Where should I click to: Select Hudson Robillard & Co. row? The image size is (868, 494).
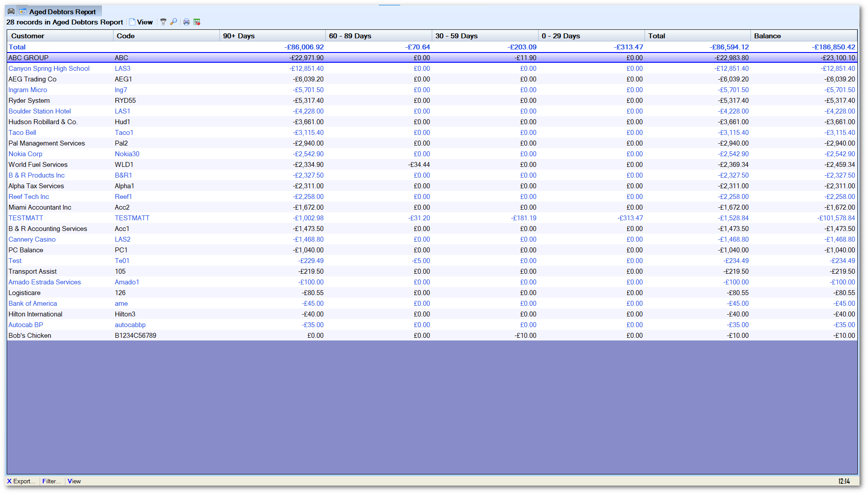pyautogui.click(x=432, y=122)
